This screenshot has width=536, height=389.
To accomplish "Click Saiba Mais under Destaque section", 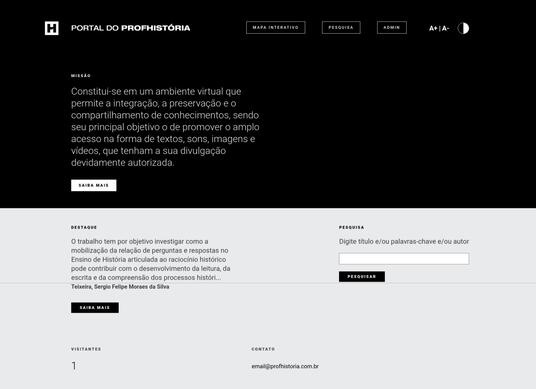I will click(x=95, y=308).
